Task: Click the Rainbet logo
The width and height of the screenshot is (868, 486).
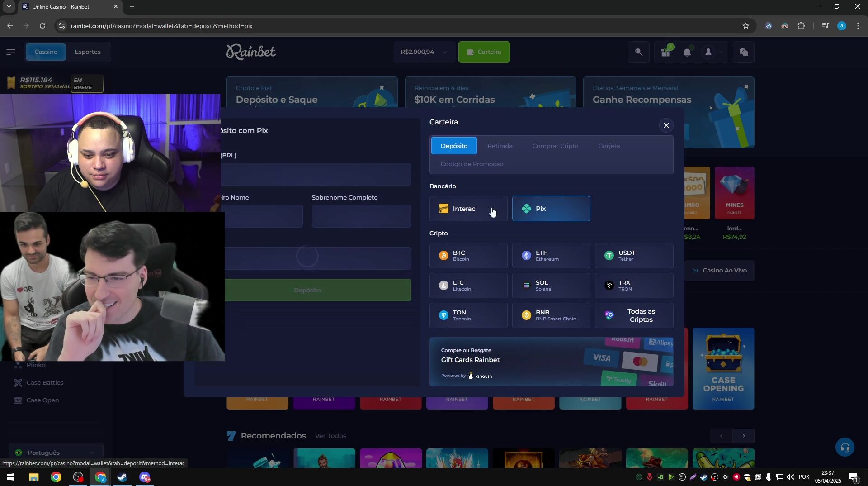Action: (x=251, y=52)
